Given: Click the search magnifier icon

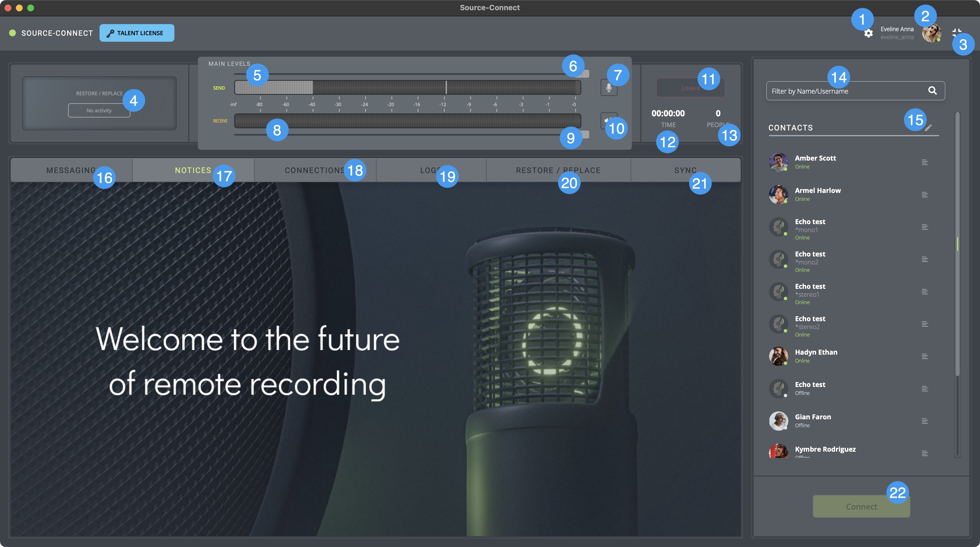Looking at the screenshot, I should pos(932,91).
